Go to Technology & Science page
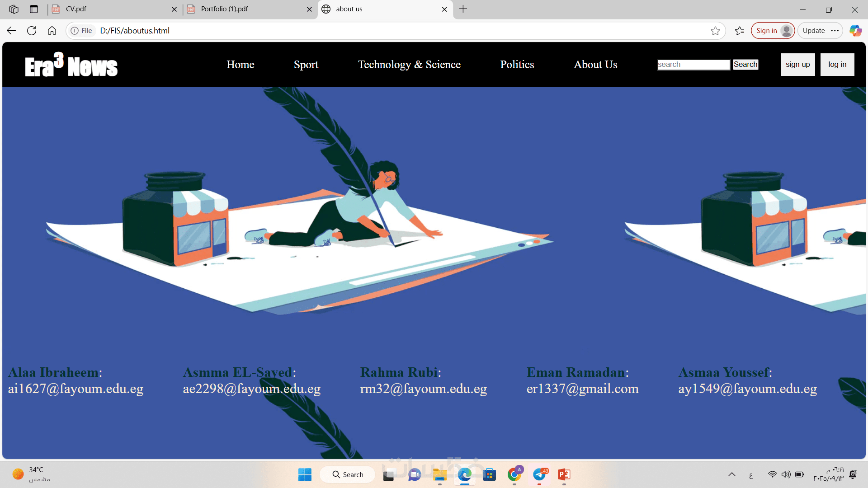868x488 pixels. (409, 65)
